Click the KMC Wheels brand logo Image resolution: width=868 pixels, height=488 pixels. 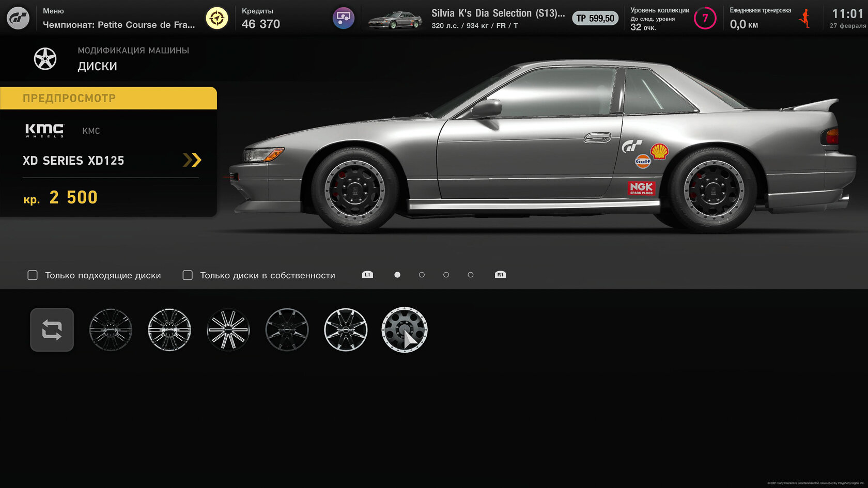[44, 130]
